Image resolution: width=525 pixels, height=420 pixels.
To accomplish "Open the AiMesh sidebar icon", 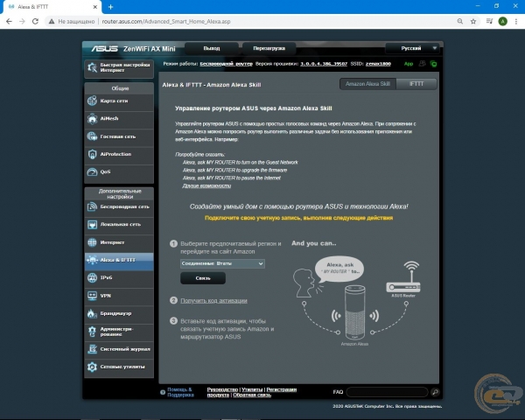I will tap(92, 119).
